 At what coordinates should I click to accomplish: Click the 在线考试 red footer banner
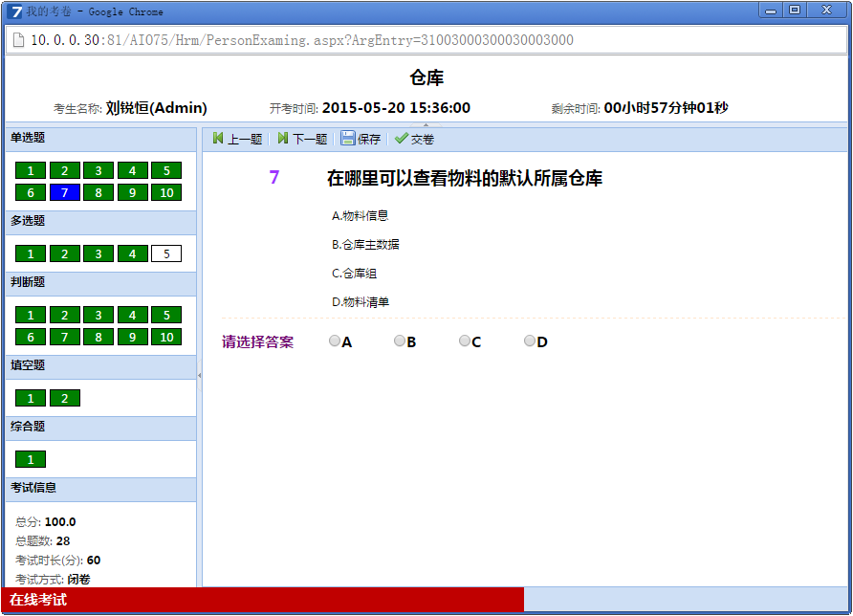tap(263, 600)
